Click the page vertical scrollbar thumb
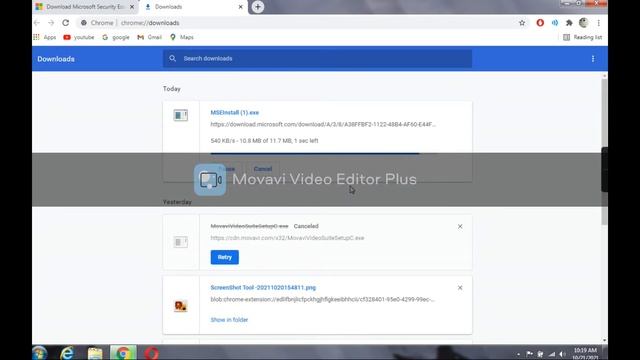Image resolution: width=640 pixels, height=360 pixels. coord(604,151)
